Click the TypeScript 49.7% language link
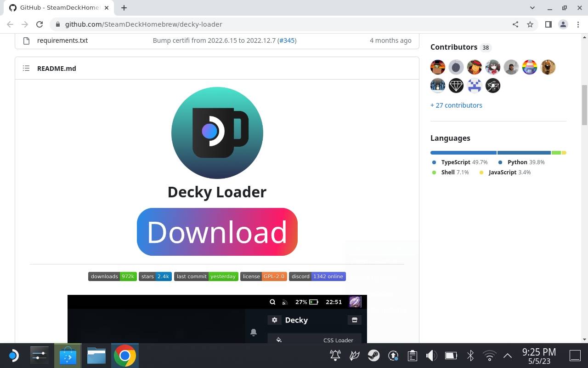The image size is (588, 368). click(x=460, y=162)
